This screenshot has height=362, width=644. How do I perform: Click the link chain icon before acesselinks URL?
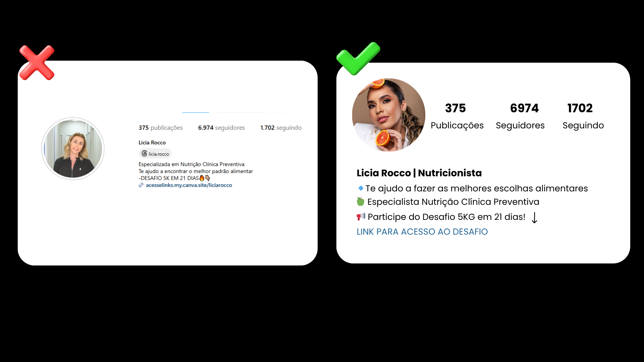141,185
